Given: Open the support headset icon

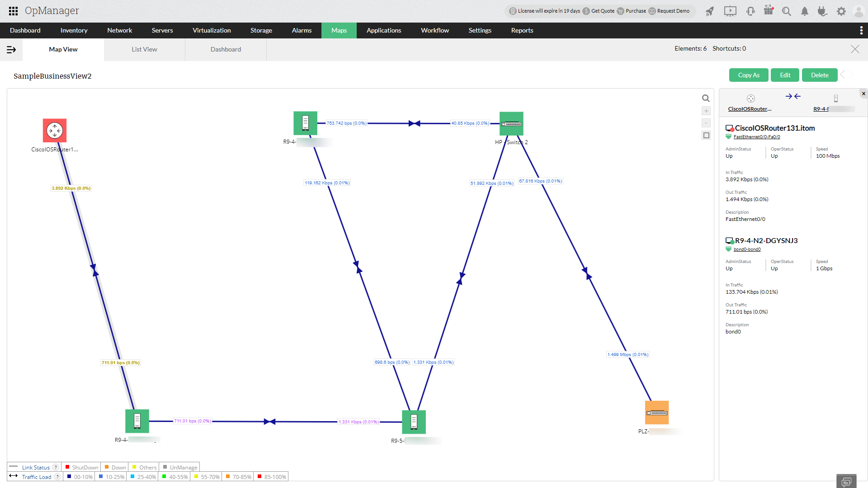Looking at the screenshot, I should 750,11.
